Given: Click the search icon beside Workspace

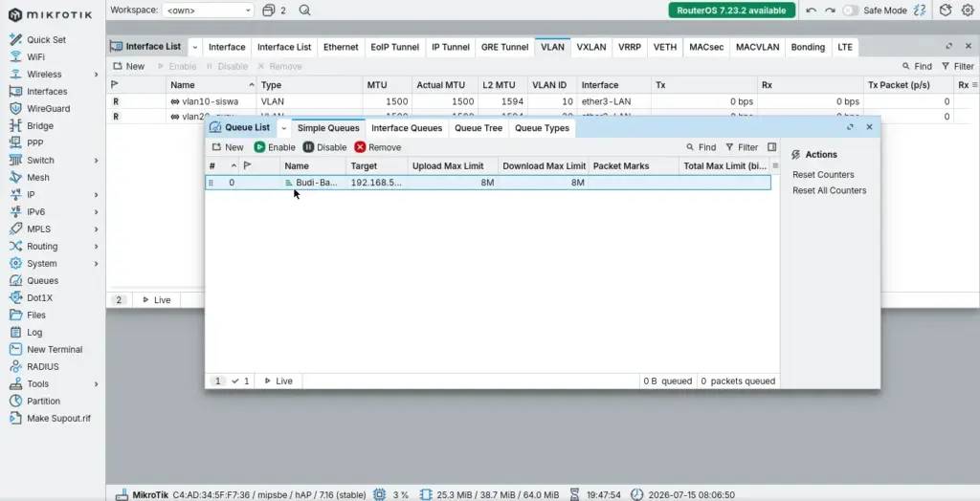Looking at the screenshot, I should click(x=304, y=10).
